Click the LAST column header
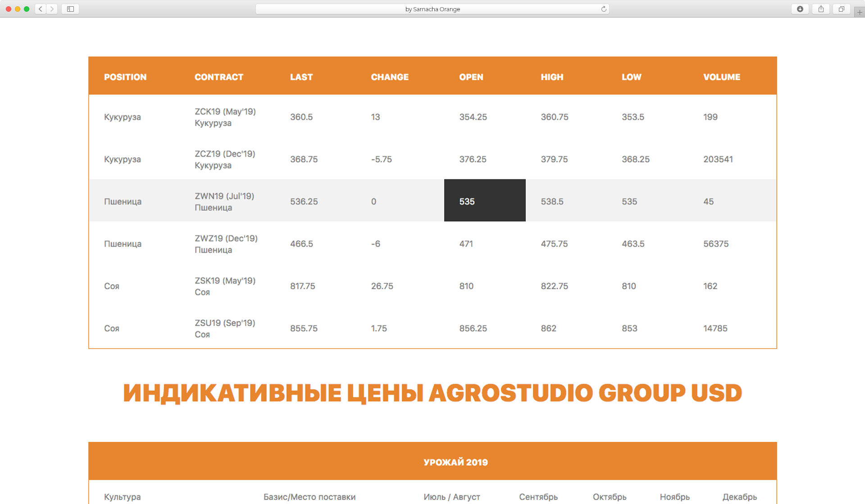 (x=301, y=77)
